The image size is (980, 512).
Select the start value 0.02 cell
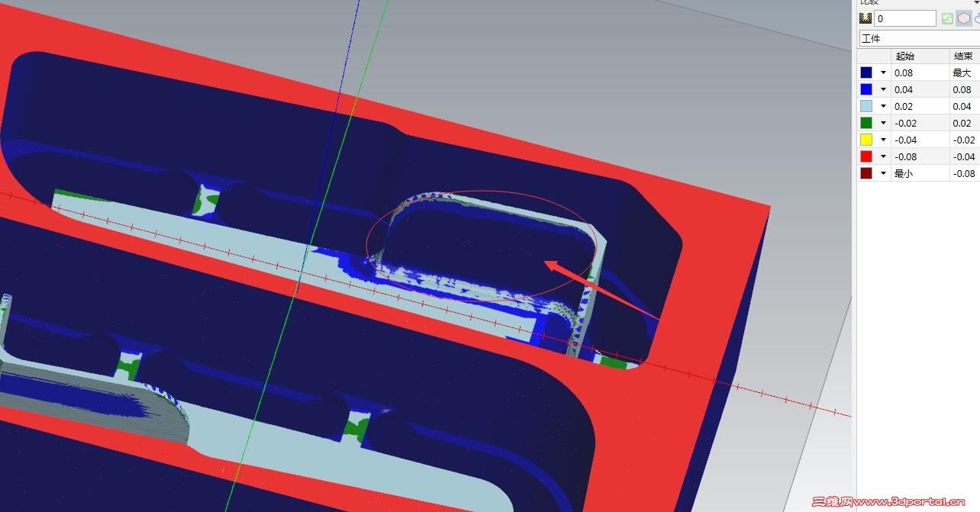click(920, 106)
